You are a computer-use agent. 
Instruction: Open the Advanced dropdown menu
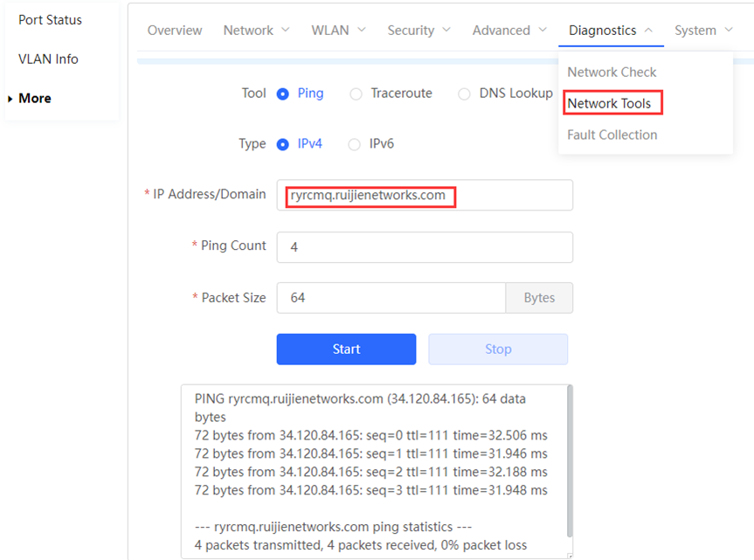click(x=509, y=31)
